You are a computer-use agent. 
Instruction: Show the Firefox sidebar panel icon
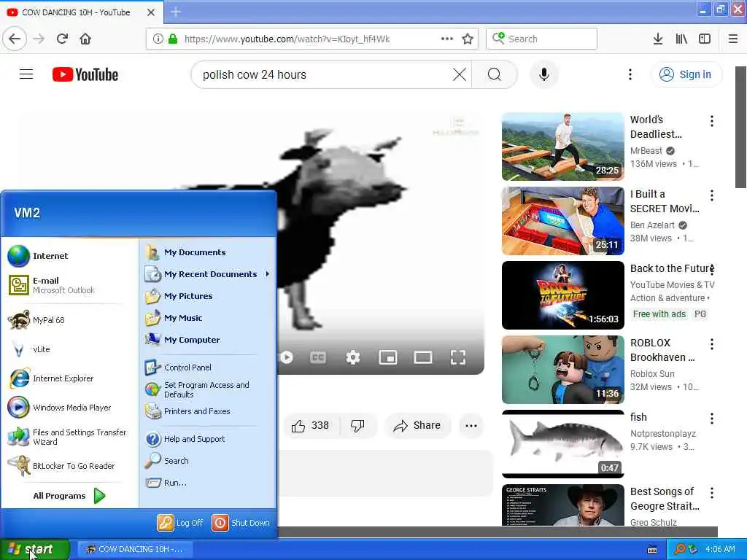coord(705,39)
